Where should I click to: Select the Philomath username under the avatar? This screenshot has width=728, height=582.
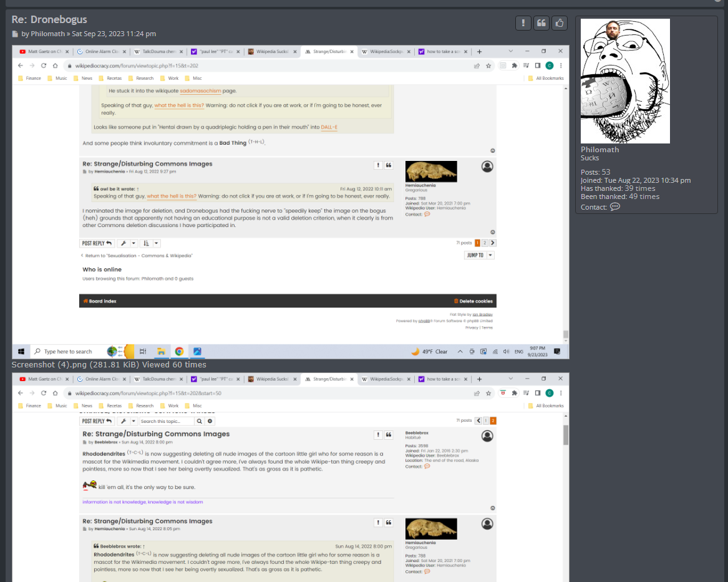pyautogui.click(x=599, y=150)
